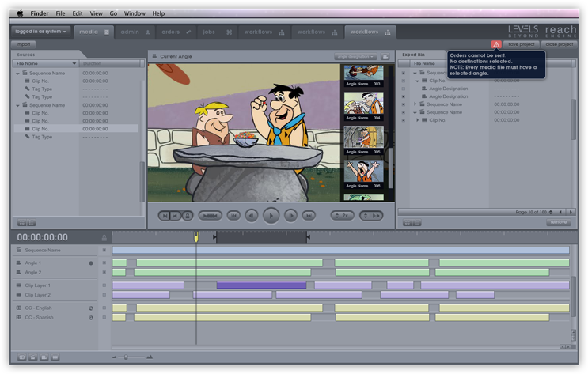
Task: Collapse the topmost Sequence Name in Sources
Action: [17, 74]
